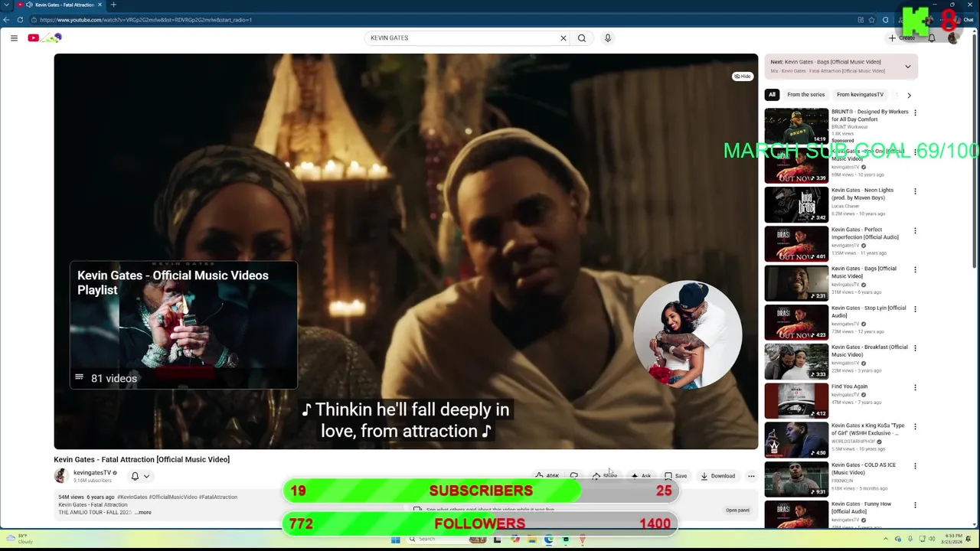Open the YouTube notifications bell
Screen dimensions: 980x551
[x=932, y=37]
